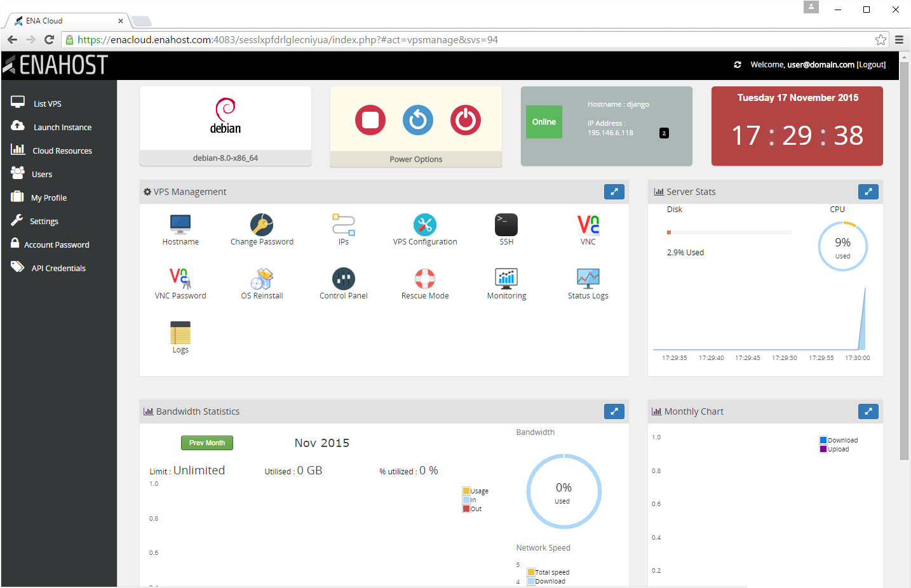Expand the Bandwidth Statistics panel

(x=614, y=411)
